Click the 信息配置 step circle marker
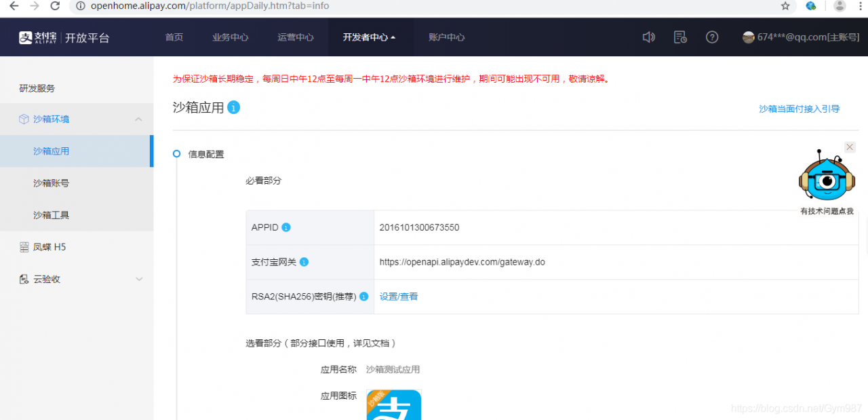Screen dimensions: 868x420 tap(177, 154)
